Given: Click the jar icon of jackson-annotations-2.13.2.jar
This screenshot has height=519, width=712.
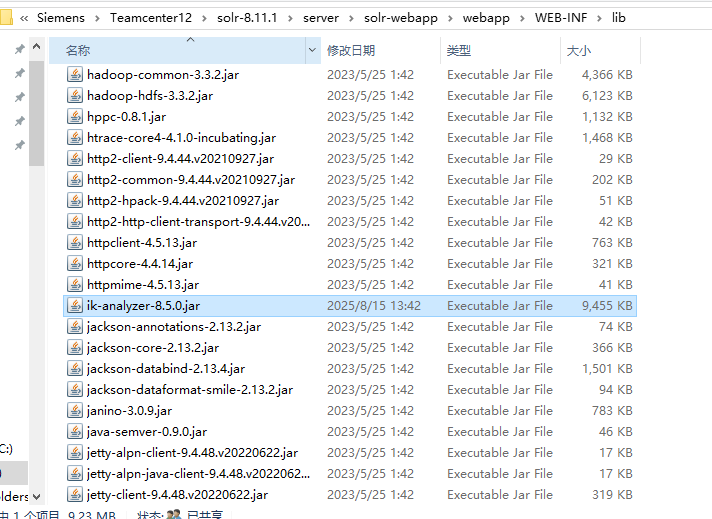Looking at the screenshot, I should coord(75,326).
